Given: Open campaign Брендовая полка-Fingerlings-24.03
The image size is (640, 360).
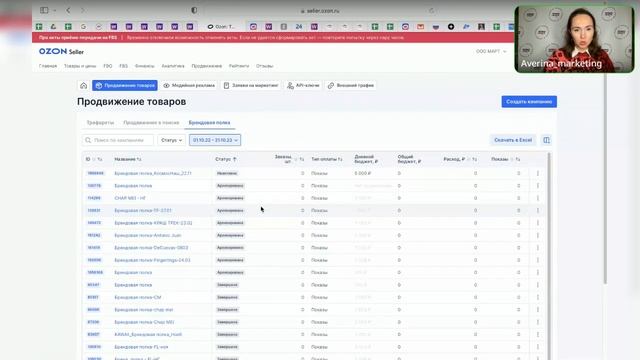Looking at the screenshot, I should (152, 260).
